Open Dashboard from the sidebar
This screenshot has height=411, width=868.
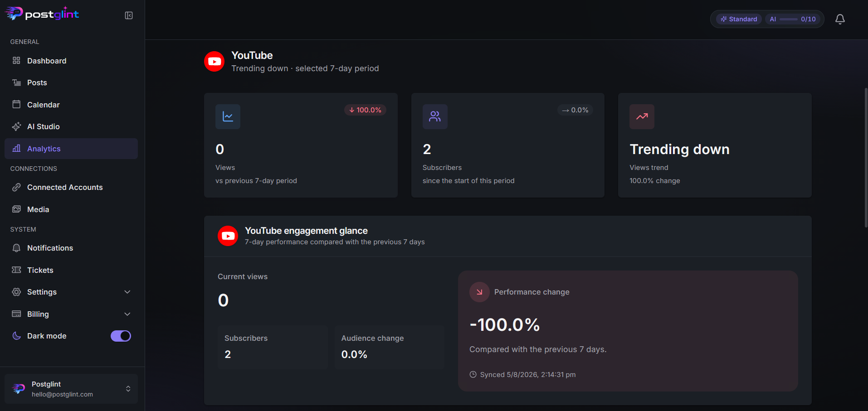tap(71, 61)
